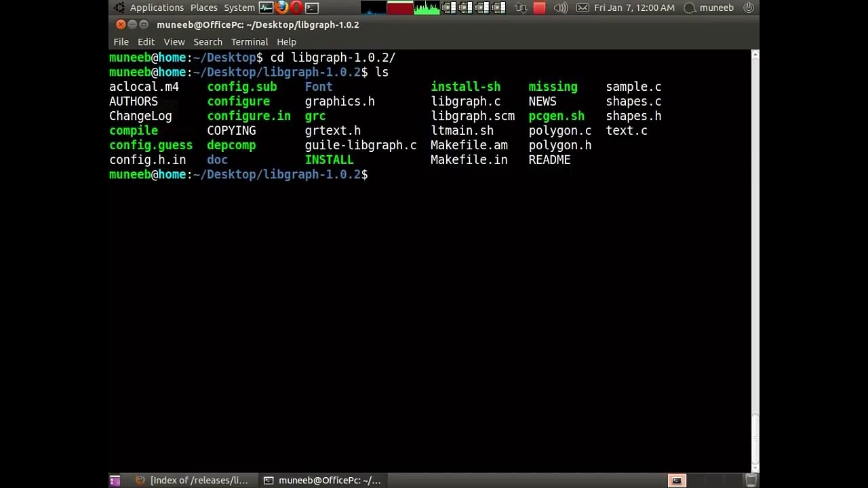This screenshot has height=488, width=868.
Task: Click the Ubuntu logo icon
Action: coord(119,7)
